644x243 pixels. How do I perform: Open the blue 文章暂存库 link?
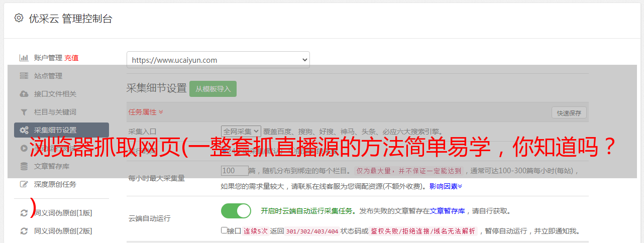click(x=447, y=211)
